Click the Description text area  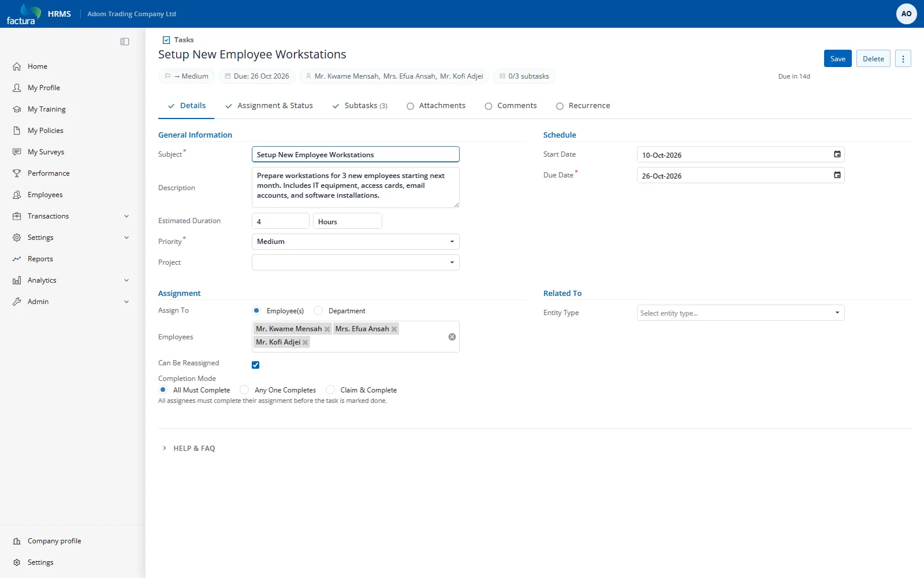[355, 187]
